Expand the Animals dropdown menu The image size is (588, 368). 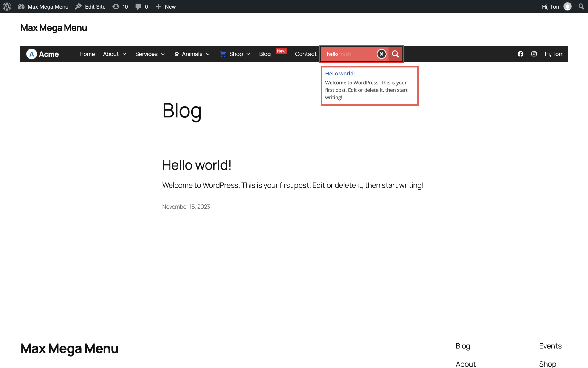192,54
